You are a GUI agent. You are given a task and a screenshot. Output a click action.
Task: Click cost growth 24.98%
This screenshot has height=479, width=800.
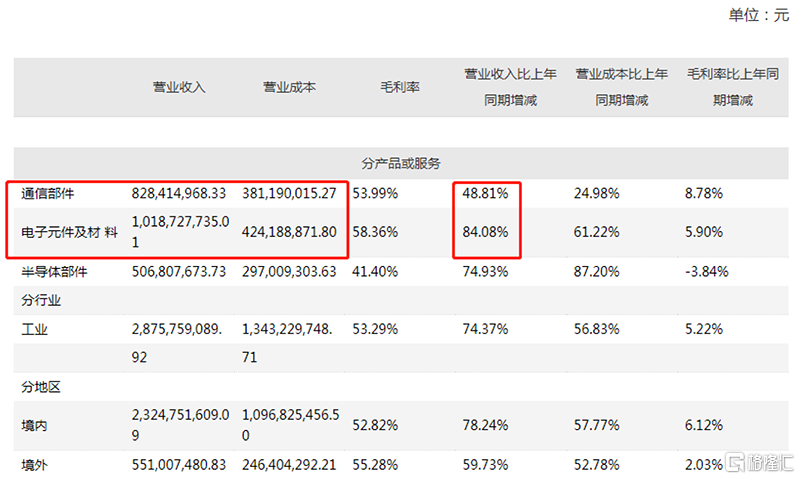tap(596, 193)
